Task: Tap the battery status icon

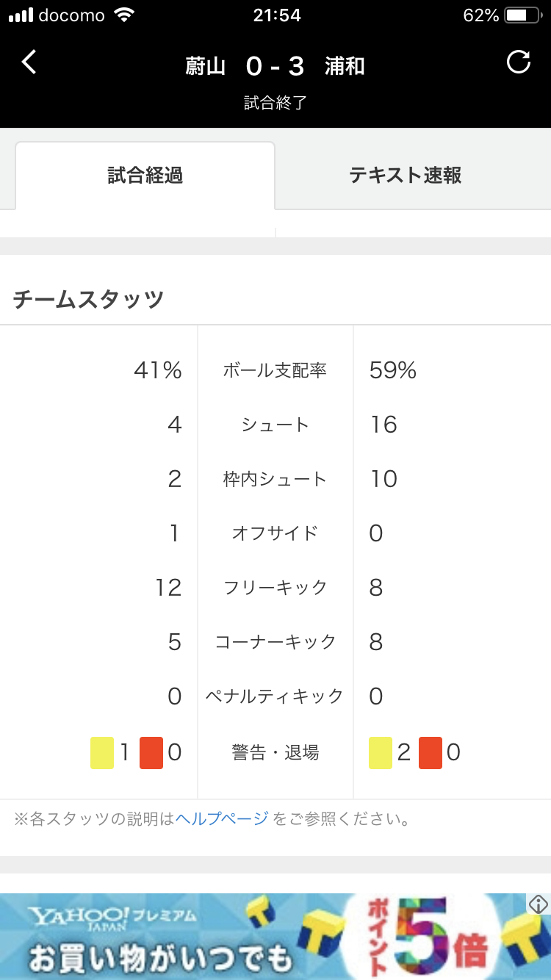Action: 522,15
